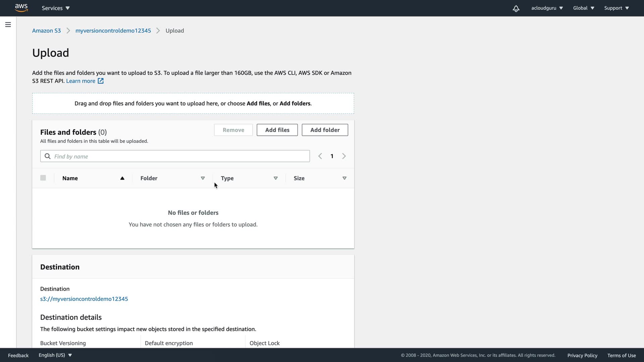Open the Global region dropdown
This screenshot has width=644, height=362.
pos(583,8)
